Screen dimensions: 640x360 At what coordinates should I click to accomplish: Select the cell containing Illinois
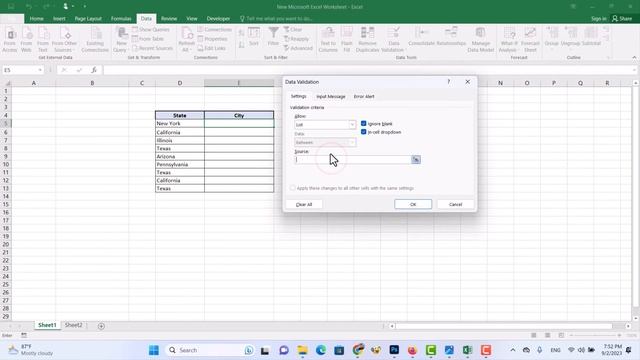tap(180, 140)
